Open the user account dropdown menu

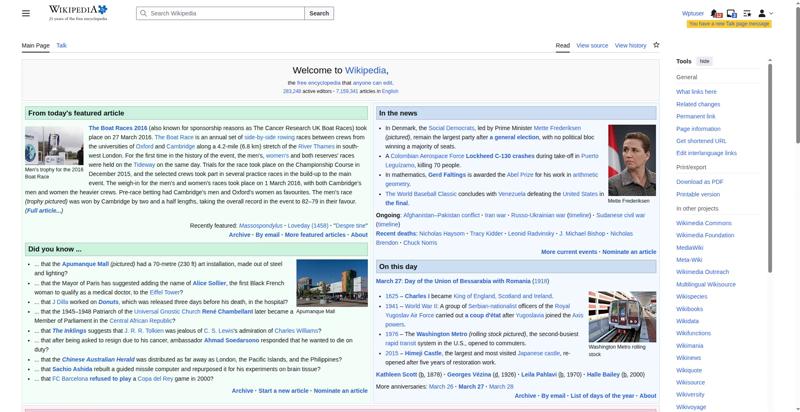pyautogui.click(x=765, y=13)
